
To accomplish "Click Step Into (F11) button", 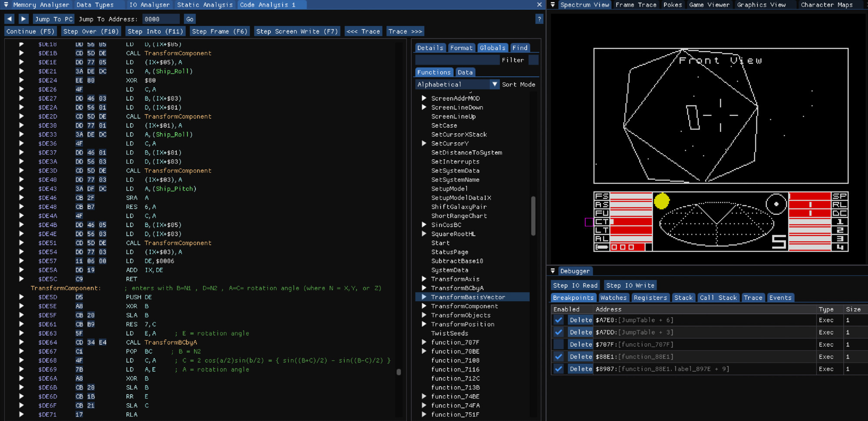I will tap(155, 31).
